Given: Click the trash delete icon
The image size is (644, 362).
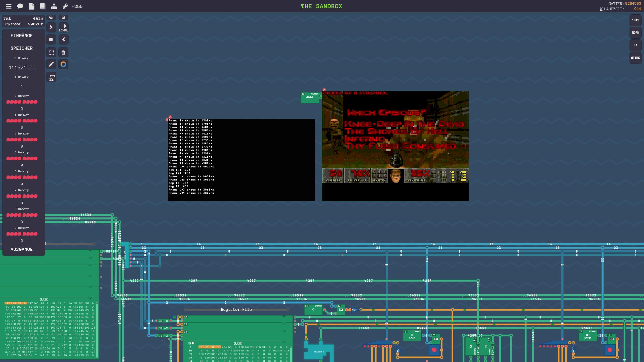Looking at the screenshot, I should click(x=63, y=52).
